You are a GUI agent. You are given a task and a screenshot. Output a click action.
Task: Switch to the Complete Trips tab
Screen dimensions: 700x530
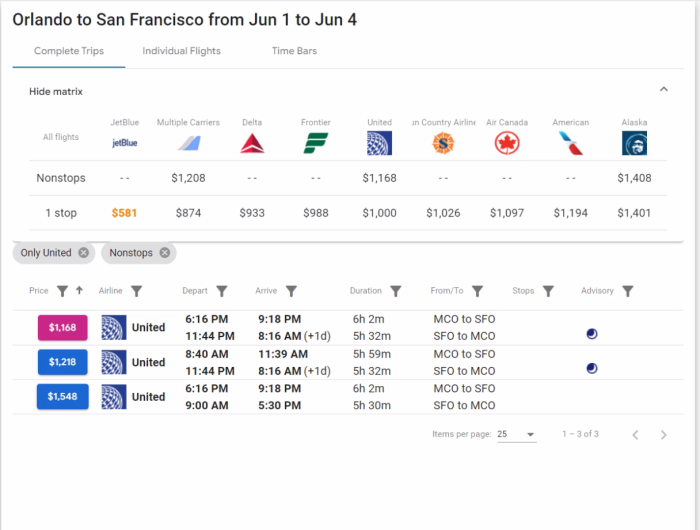coord(69,51)
